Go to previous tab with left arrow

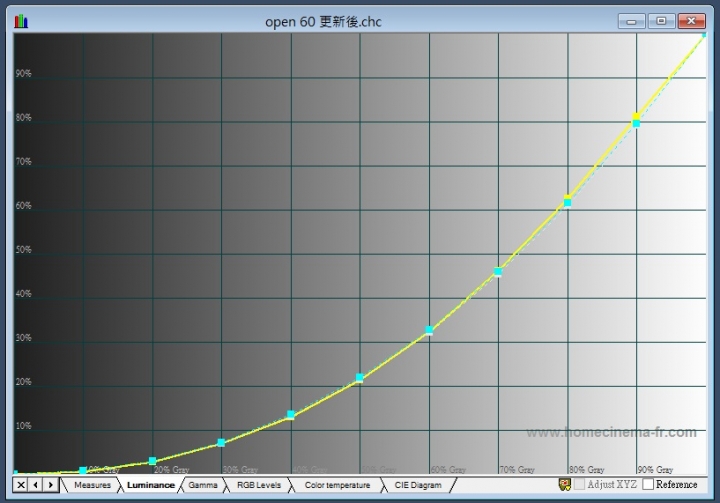coord(35,485)
